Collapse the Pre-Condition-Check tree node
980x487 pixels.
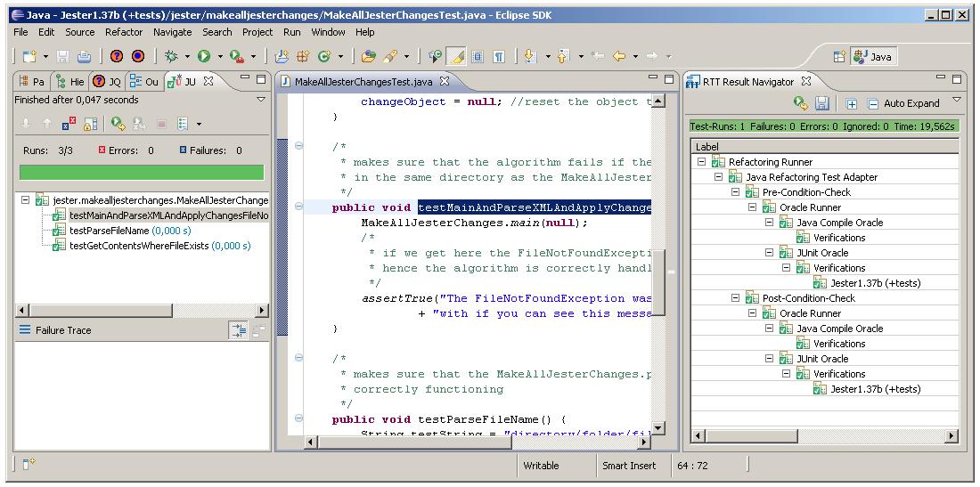coord(735,192)
